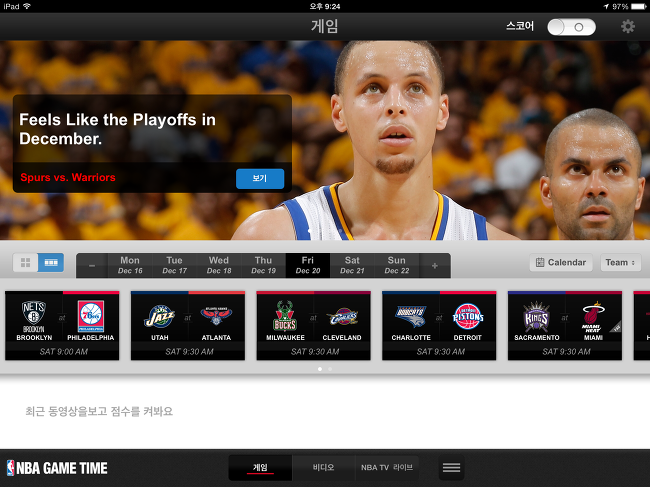This screenshot has width=650, height=487.
Task: Select Thu Dec 19 date tab
Action: pos(263,265)
